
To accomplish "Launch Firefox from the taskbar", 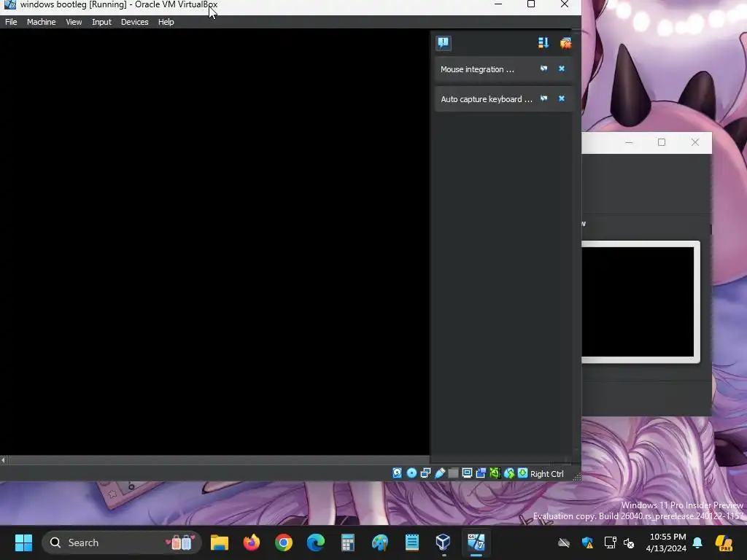I will click(x=252, y=542).
